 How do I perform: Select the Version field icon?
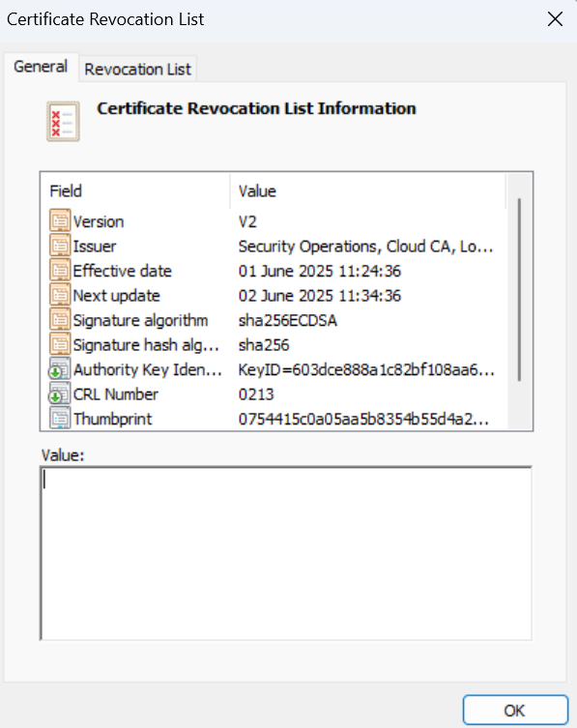pyautogui.click(x=60, y=221)
